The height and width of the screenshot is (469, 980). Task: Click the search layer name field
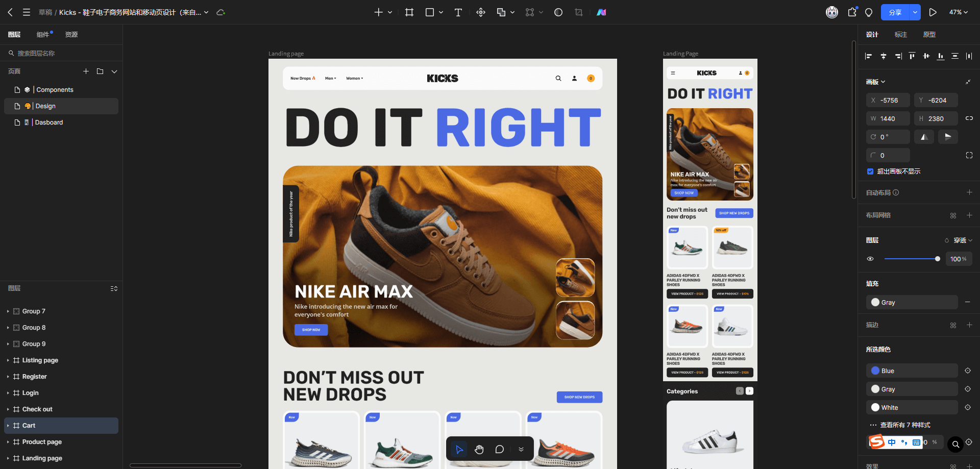pyautogui.click(x=61, y=53)
